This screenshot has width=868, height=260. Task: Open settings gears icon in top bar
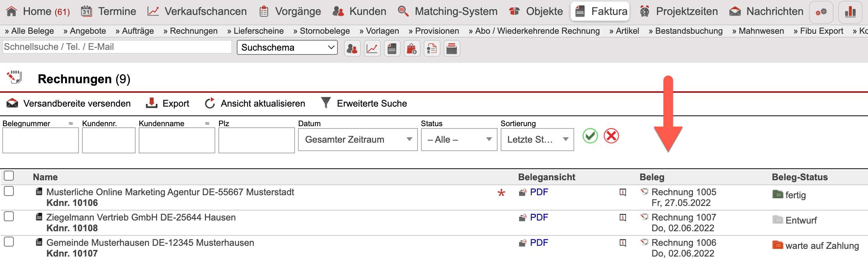[821, 12]
